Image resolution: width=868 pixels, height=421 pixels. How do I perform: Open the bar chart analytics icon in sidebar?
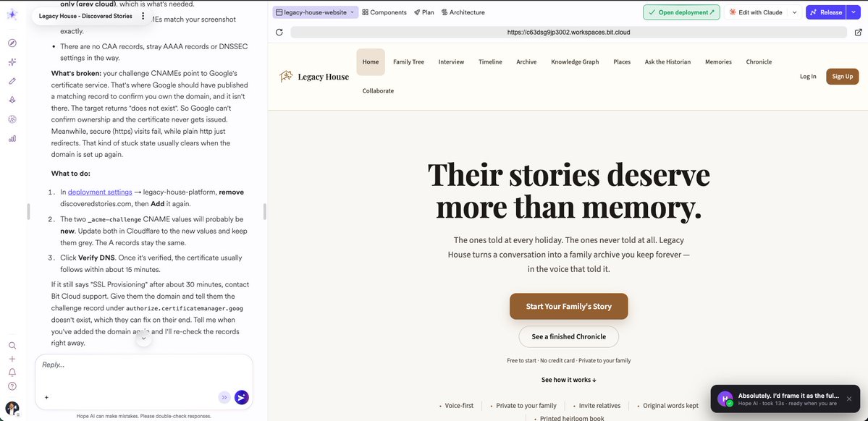pos(12,138)
